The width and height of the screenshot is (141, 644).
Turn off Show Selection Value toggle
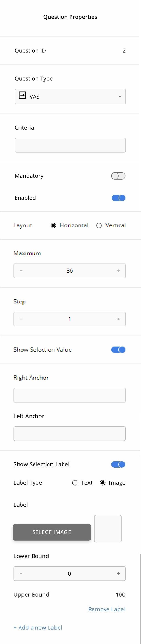point(118,350)
